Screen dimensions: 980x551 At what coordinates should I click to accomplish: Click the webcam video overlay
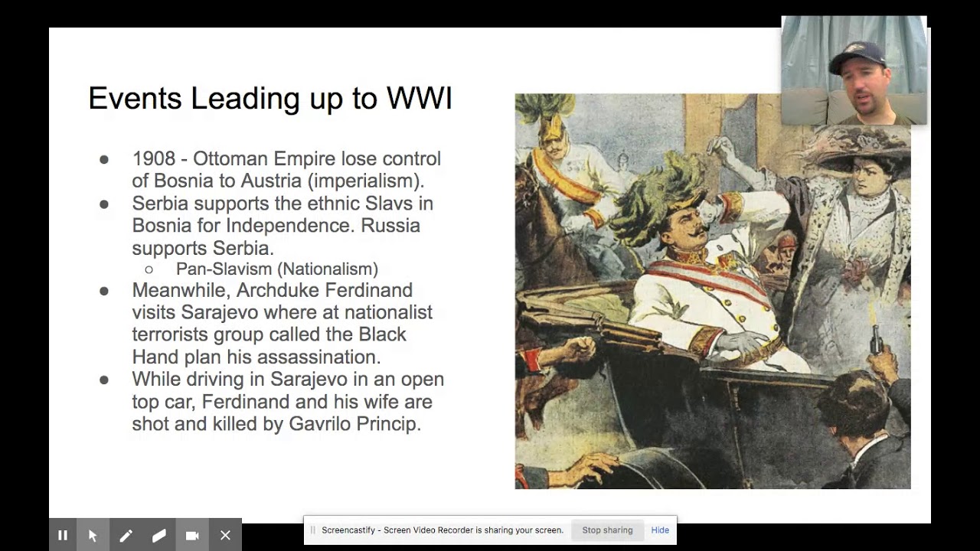[x=854, y=70]
